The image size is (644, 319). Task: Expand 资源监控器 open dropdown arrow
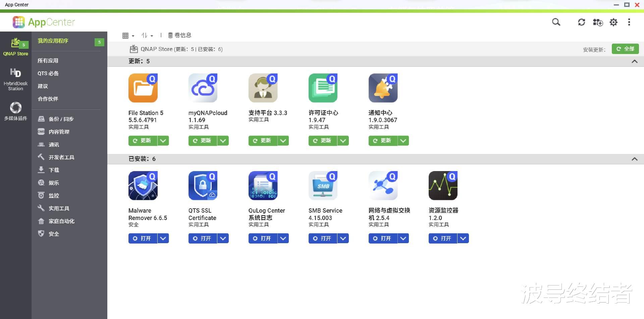point(464,238)
